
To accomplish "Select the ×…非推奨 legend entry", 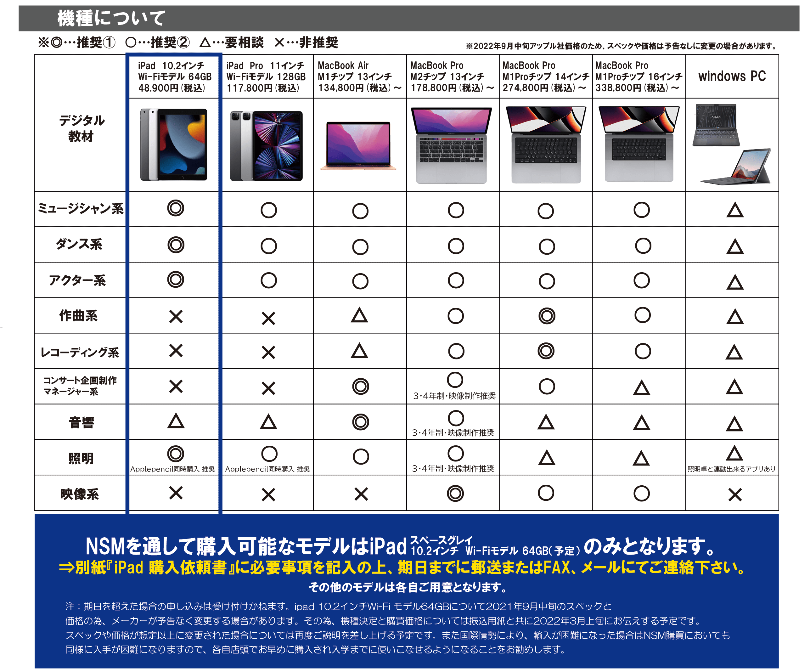I will (x=306, y=42).
